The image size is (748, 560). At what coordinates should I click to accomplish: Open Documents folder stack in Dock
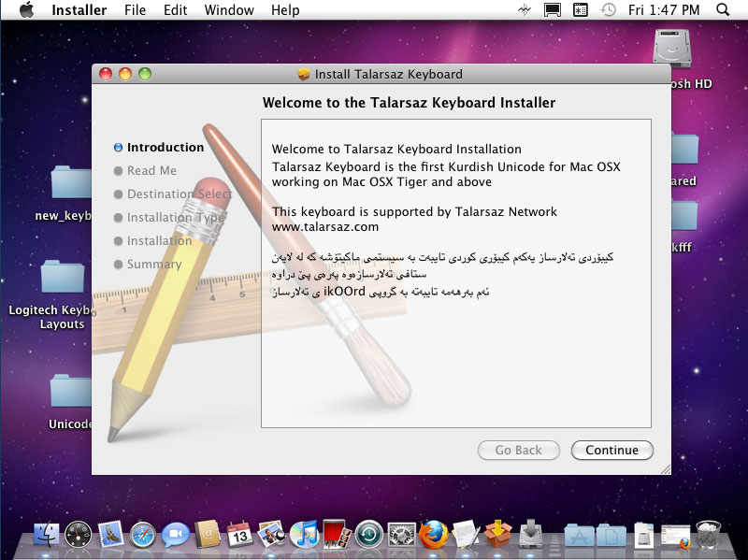click(x=611, y=535)
